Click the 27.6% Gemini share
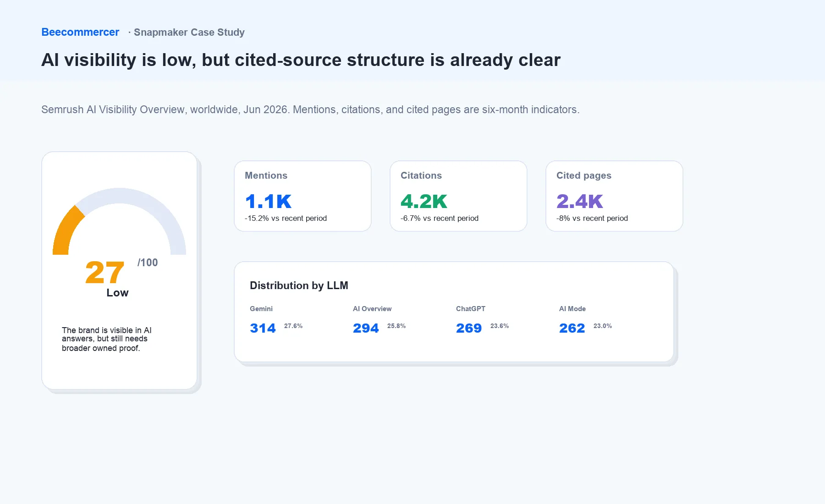This screenshot has width=825, height=504. point(293,326)
